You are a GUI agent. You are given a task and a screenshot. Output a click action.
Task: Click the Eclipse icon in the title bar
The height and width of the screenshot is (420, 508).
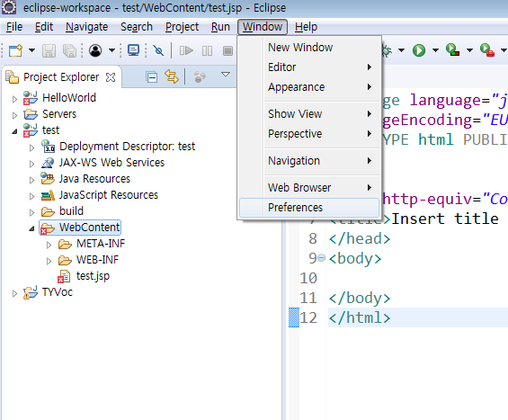click(x=9, y=7)
